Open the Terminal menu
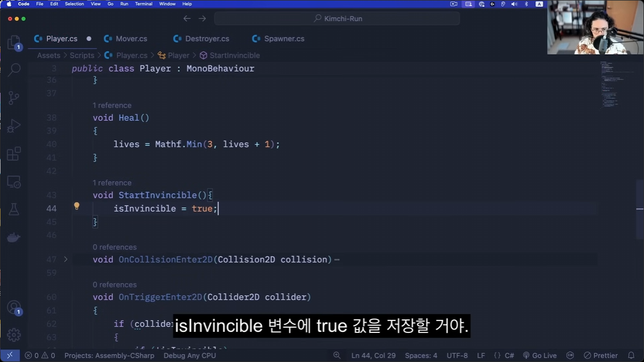This screenshot has height=362, width=644. pos(143,3)
